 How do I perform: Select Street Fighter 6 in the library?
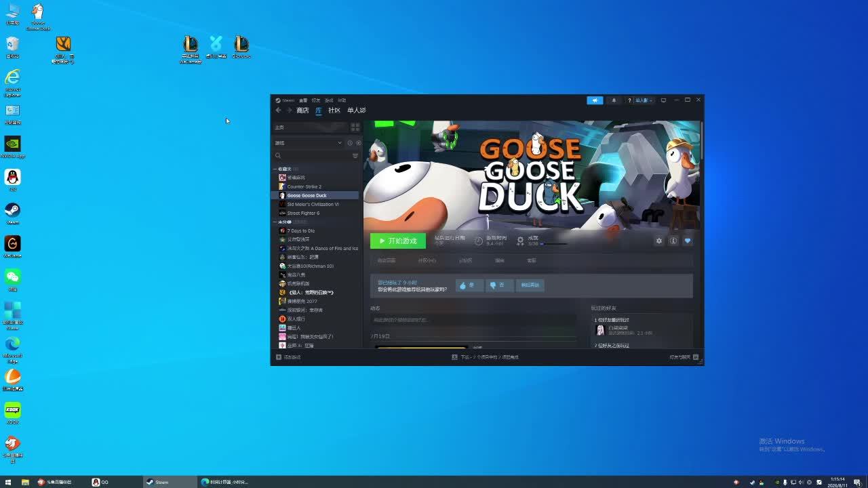click(316, 213)
